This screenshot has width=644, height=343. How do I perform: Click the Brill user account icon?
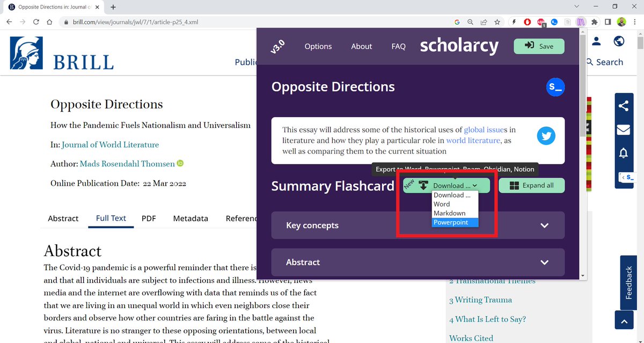point(597,41)
